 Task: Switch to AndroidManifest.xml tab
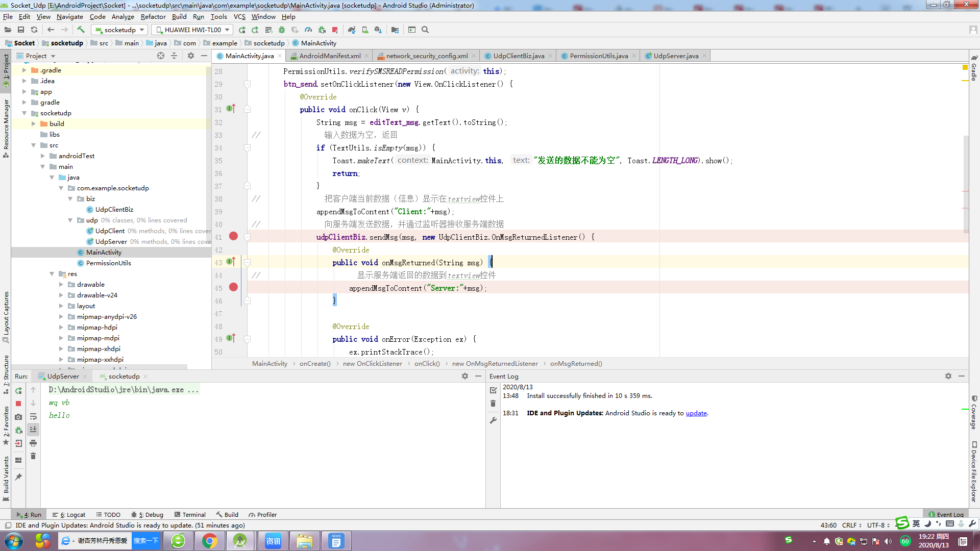tap(330, 56)
